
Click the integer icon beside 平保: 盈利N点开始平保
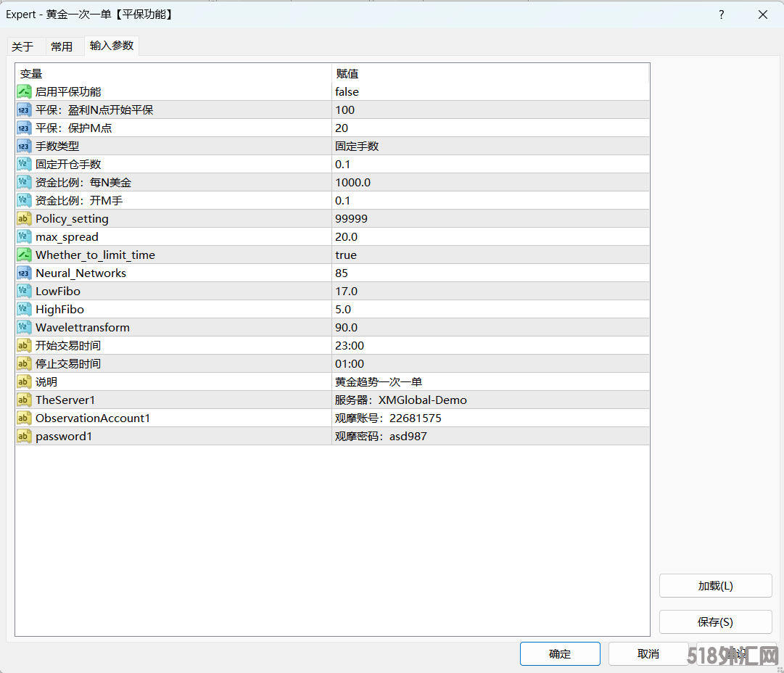pos(24,110)
